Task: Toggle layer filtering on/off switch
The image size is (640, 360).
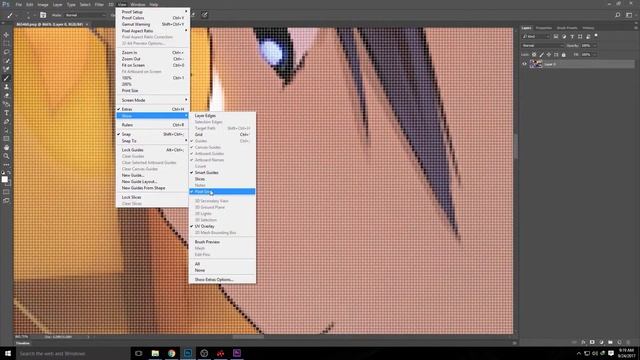Action: pos(596,36)
